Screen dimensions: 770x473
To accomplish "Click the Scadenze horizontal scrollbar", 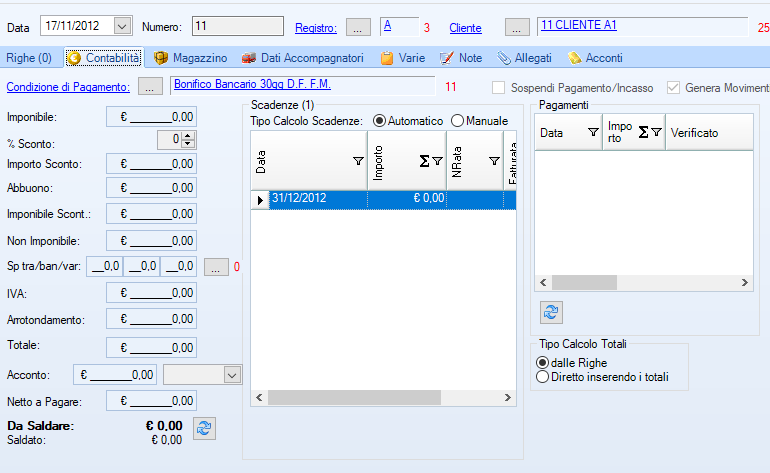I will point(382,397).
